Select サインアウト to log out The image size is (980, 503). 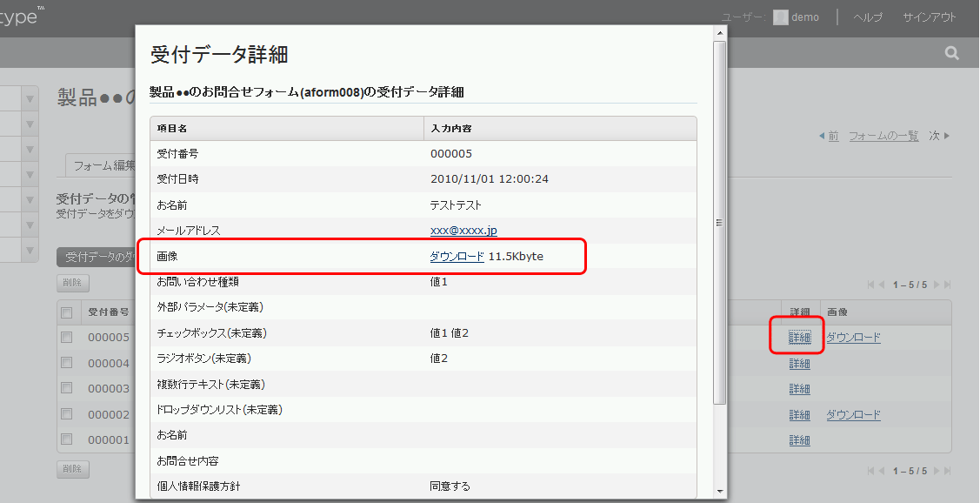(x=928, y=17)
